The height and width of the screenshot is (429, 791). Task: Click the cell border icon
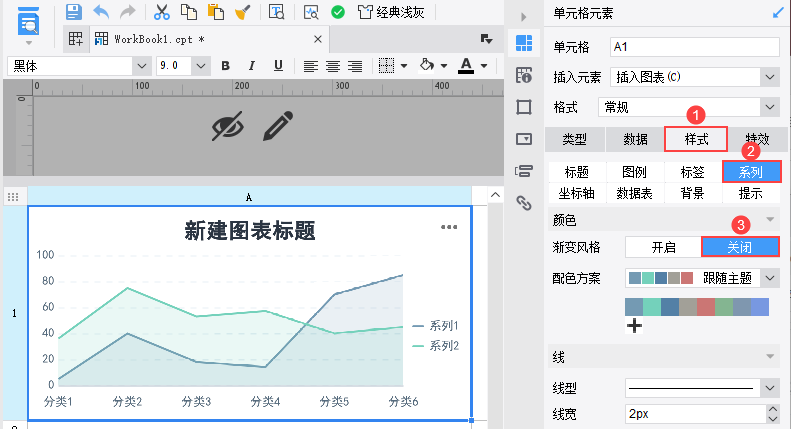[x=386, y=66]
